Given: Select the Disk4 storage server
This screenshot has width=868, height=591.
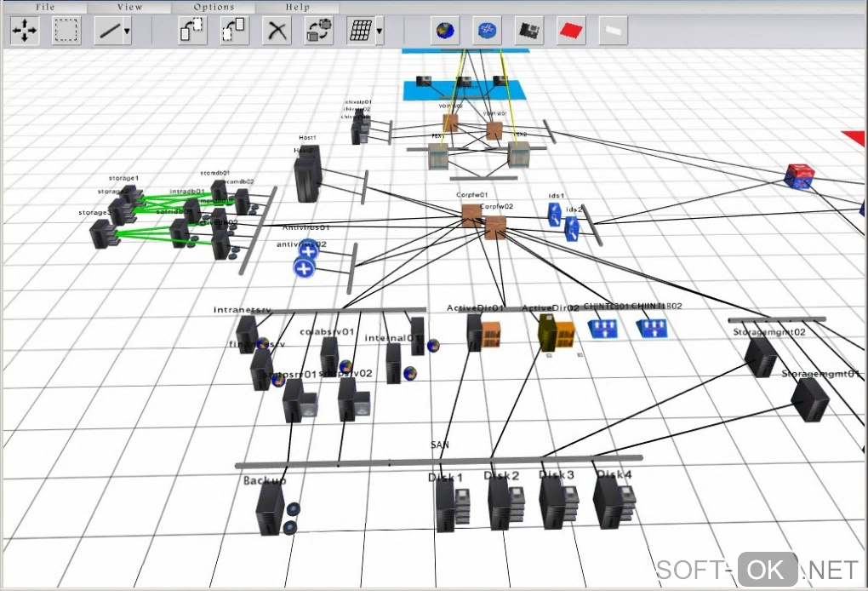Looking at the screenshot, I should (x=608, y=502).
